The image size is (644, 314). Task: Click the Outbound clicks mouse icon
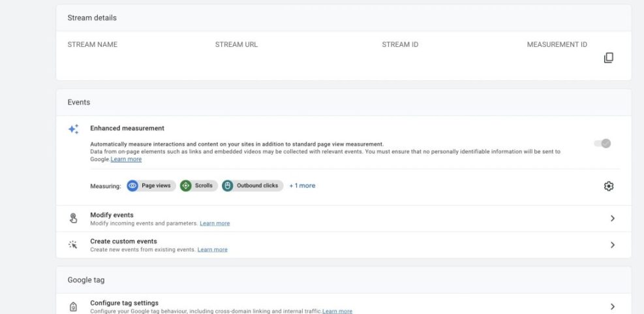tap(228, 186)
